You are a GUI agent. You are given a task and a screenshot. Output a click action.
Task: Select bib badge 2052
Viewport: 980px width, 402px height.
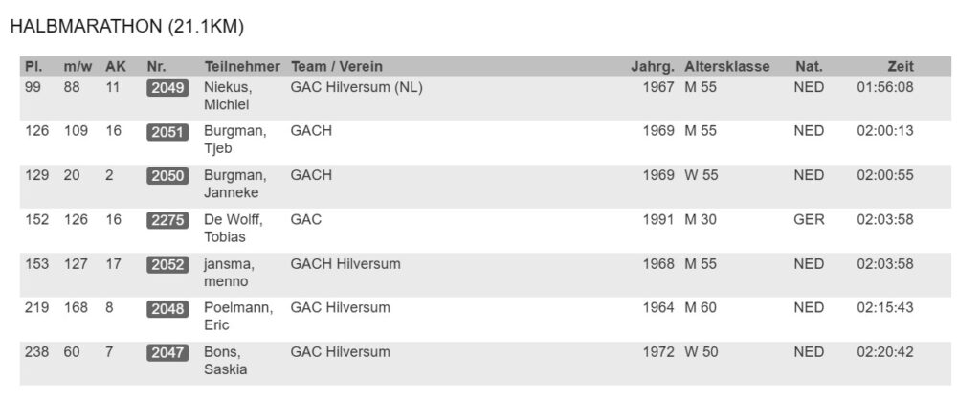(167, 264)
